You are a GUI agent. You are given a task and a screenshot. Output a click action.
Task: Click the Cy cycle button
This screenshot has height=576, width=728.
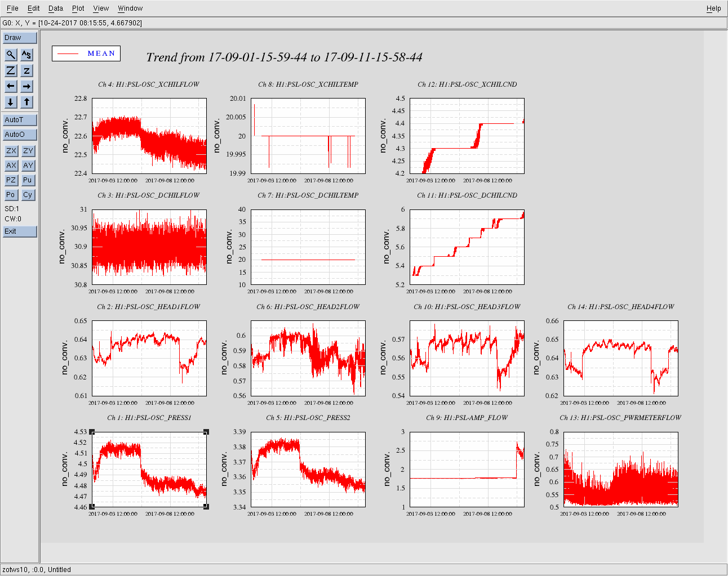click(x=28, y=195)
